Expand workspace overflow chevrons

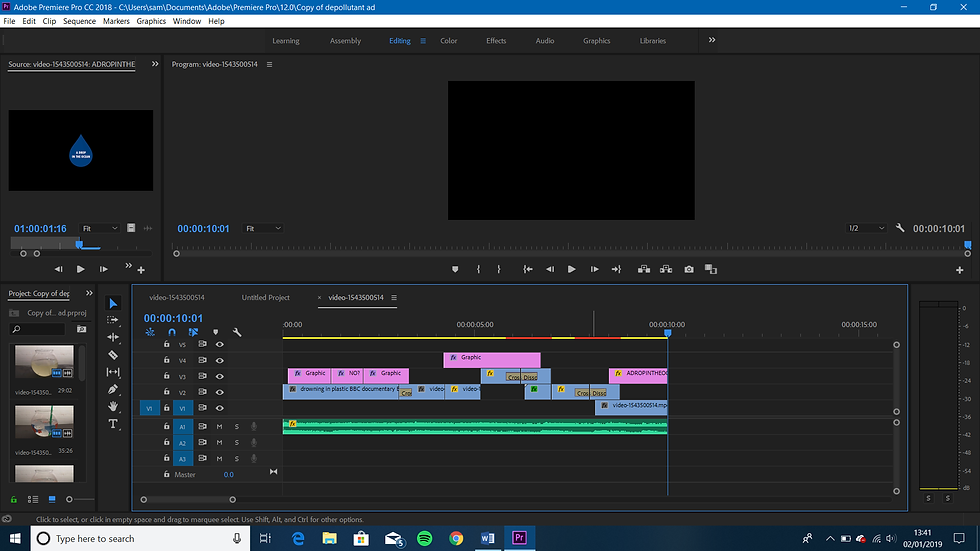coord(712,40)
